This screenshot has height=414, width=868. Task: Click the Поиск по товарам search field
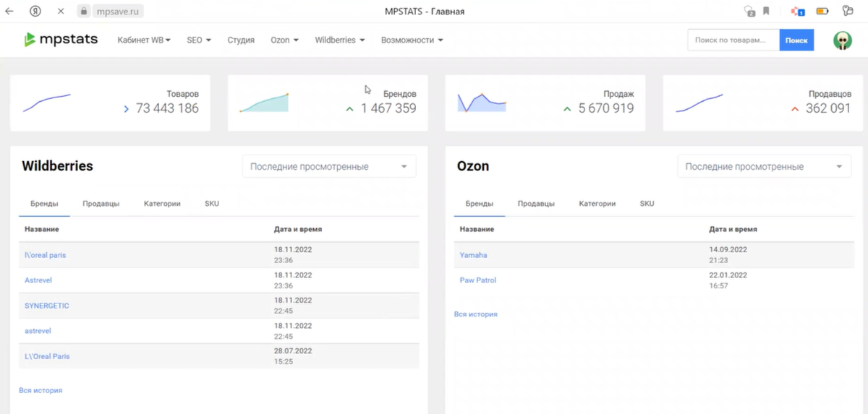click(x=733, y=40)
